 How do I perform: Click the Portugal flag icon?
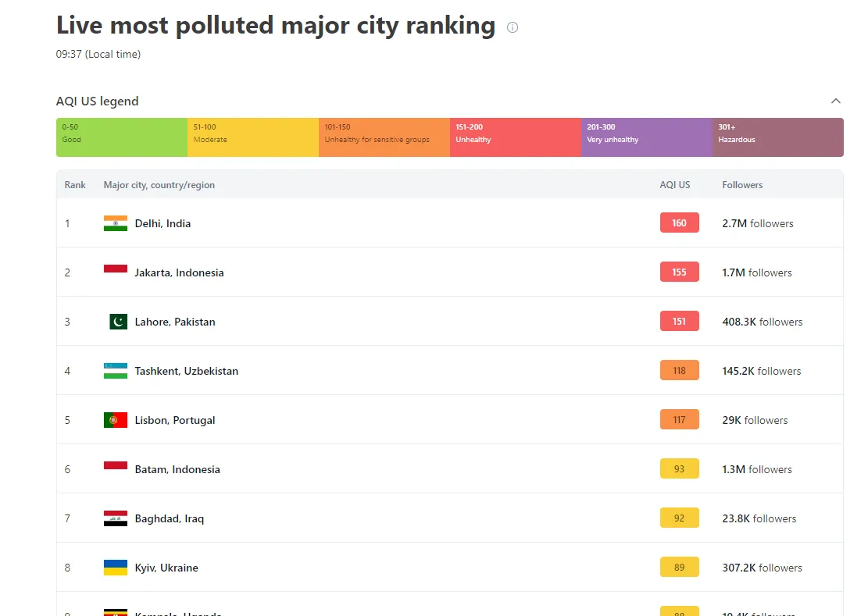tap(116, 420)
